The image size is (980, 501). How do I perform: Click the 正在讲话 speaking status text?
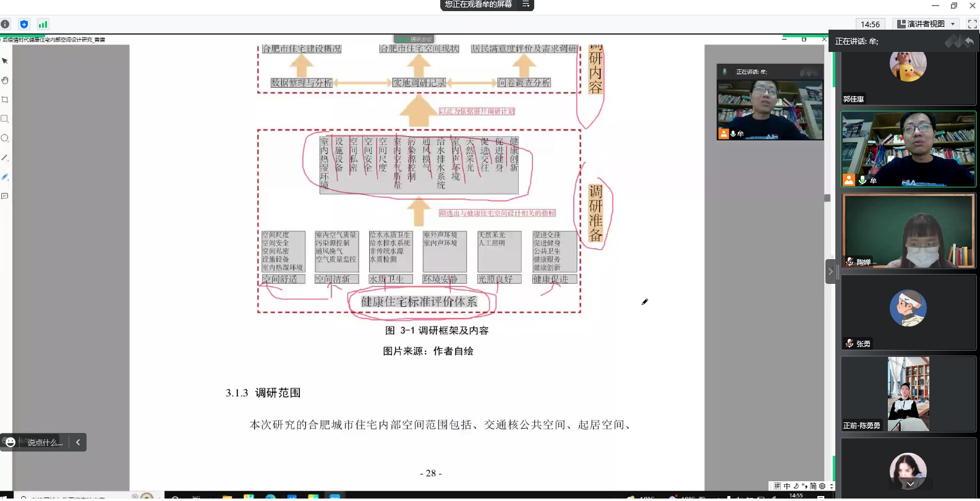pos(856,41)
